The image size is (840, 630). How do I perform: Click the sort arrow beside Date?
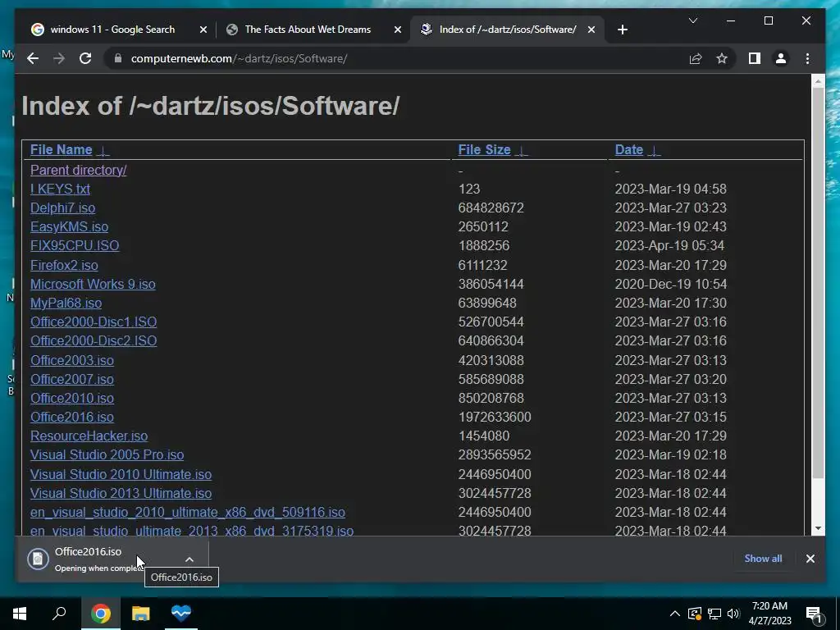coord(654,151)
